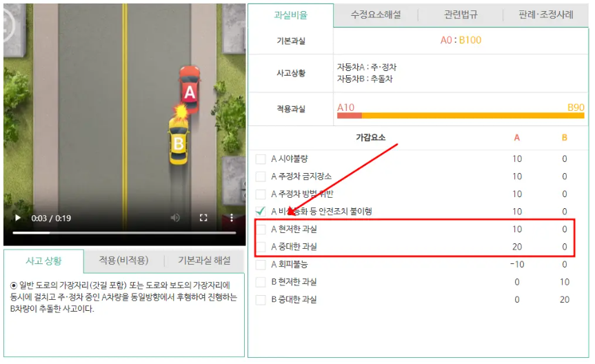This screenshot has width=595, height=364.
Task: Check the A 중대한 과실 checkbox
Action: [x=261, y=247]
